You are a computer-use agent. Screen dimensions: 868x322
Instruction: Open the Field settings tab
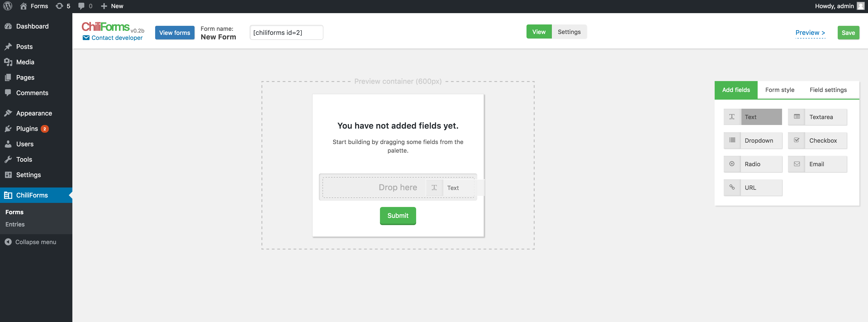pyautogui.click(x=828, y=90)
